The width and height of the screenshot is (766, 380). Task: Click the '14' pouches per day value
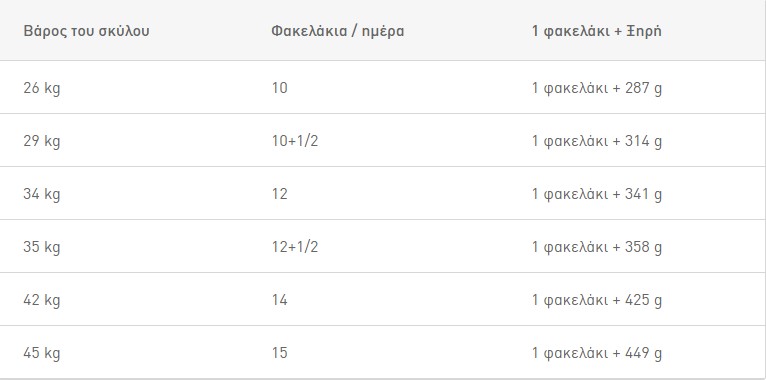(x=280, y=300)
